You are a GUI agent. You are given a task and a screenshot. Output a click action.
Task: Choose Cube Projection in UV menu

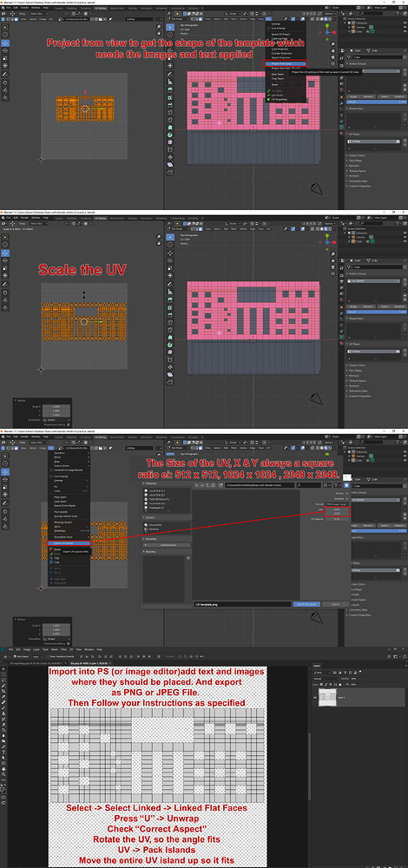pos(280,49)
